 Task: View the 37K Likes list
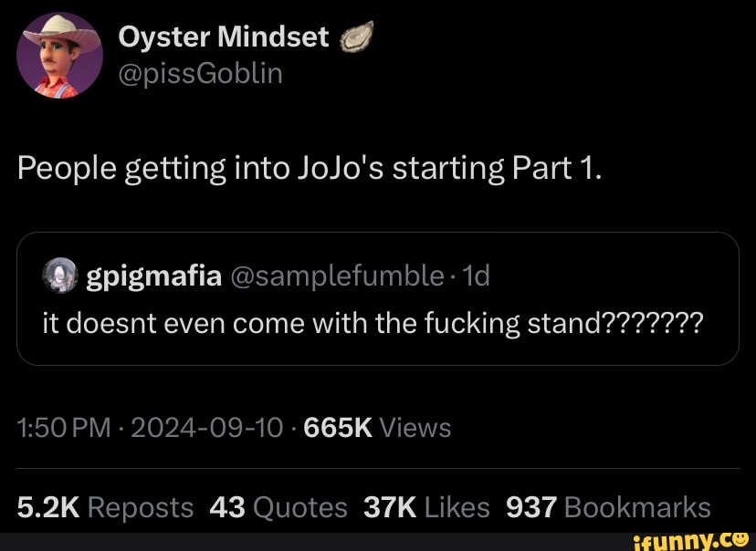click(426, 507)
